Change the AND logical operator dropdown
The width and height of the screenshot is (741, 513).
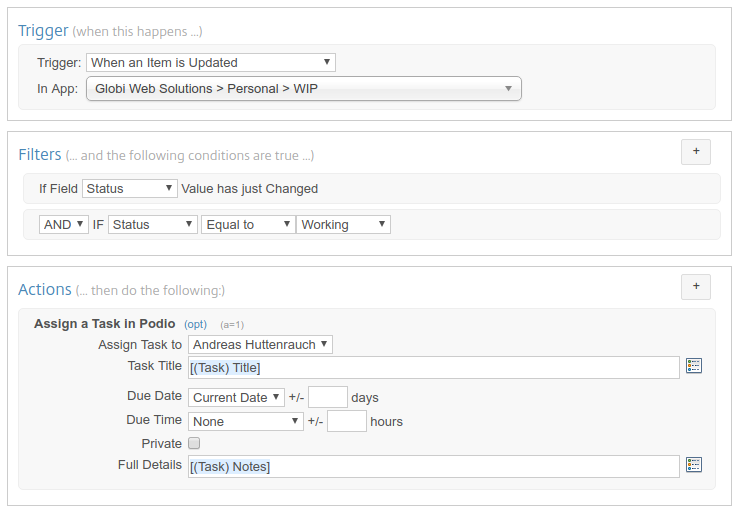coord(64,225)
